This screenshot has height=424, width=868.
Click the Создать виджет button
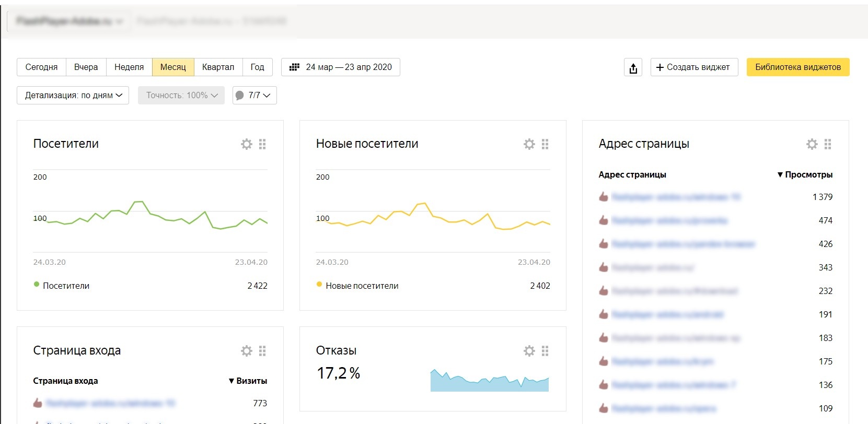click(694, 67)
